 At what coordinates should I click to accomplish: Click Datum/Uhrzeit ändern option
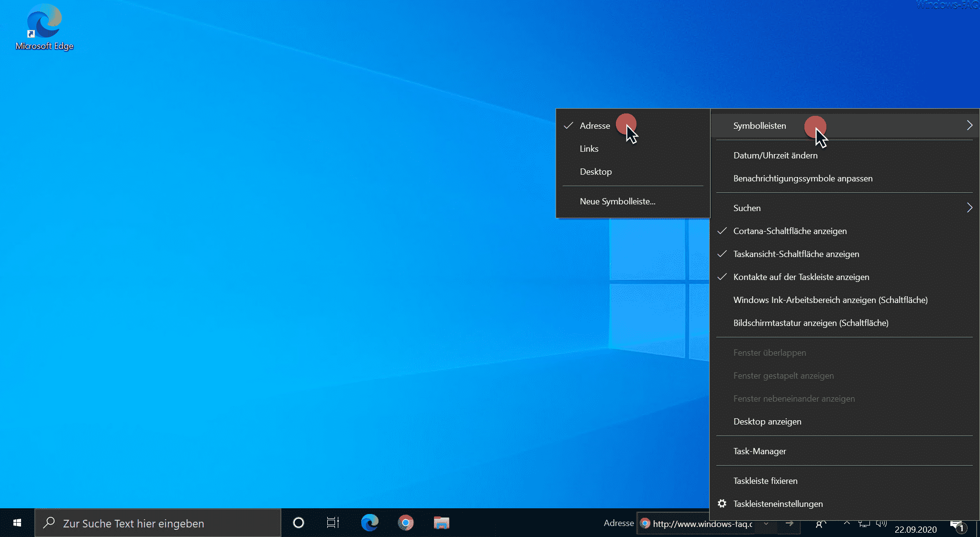point(775,155)
